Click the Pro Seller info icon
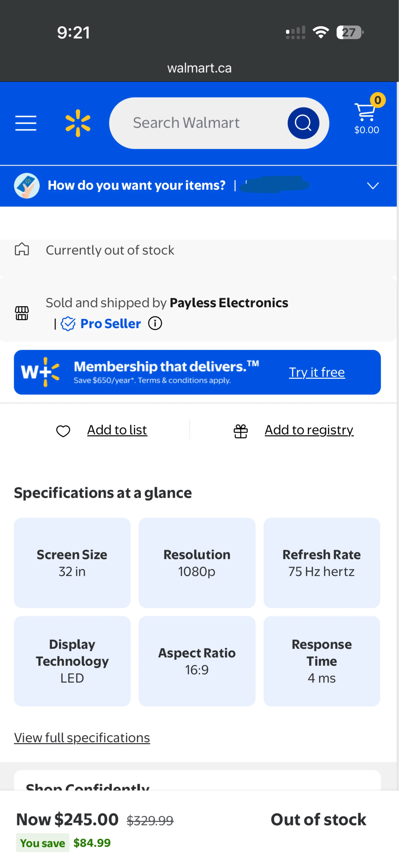 click(155, 323)
